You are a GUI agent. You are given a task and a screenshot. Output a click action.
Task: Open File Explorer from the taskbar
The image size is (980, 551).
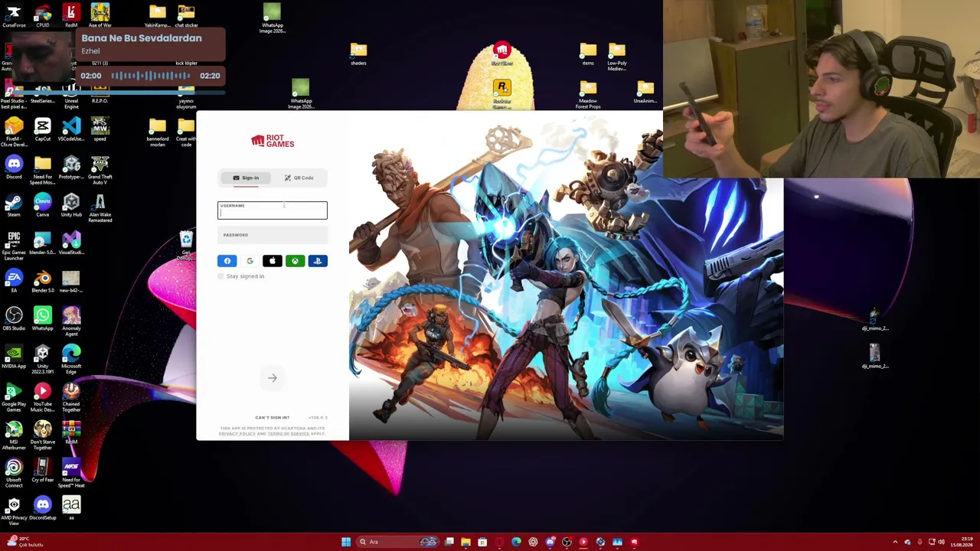465,542
